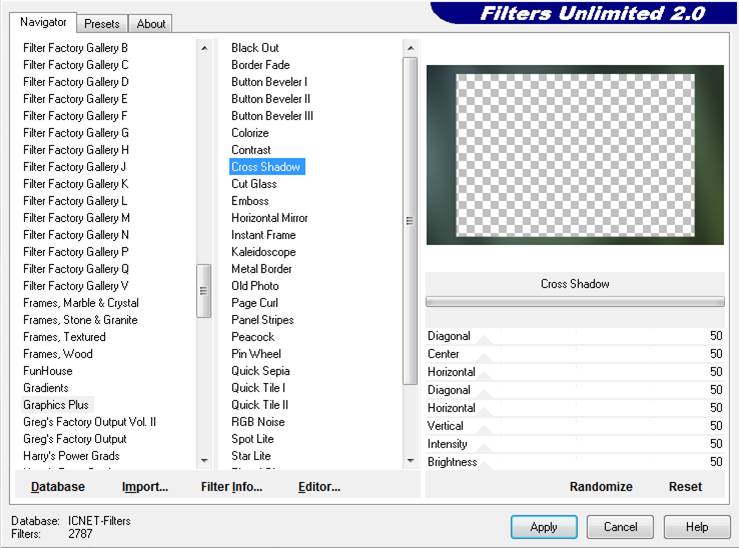
Task: Reset the filter parameters
Action: tap(685, 487)
